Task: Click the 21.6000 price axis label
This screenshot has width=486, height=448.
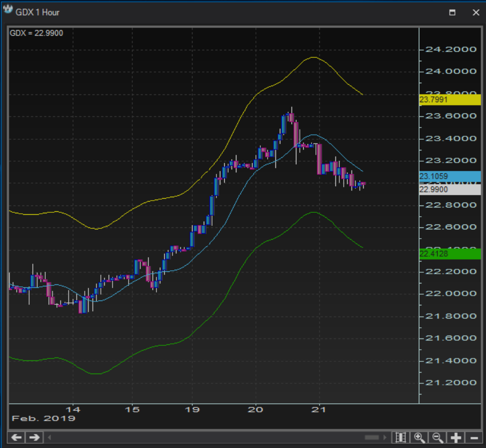Action: [451, 338]
